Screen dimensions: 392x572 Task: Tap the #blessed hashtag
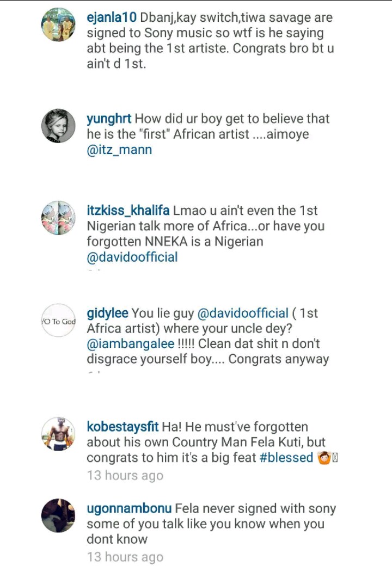click(286, 458)
